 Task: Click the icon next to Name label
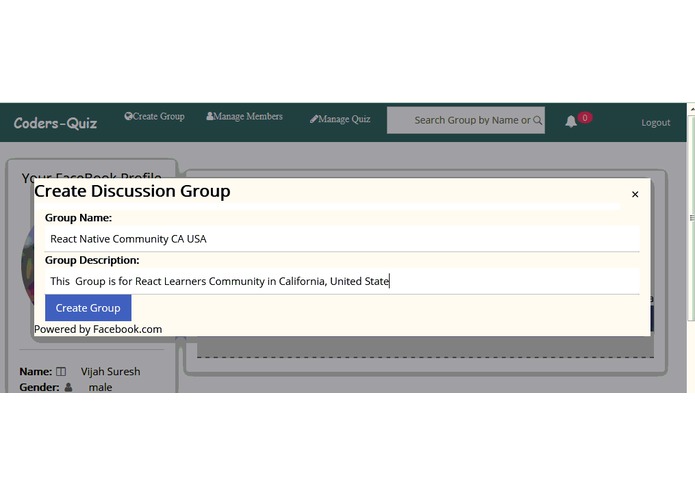(x=61, y=371)
